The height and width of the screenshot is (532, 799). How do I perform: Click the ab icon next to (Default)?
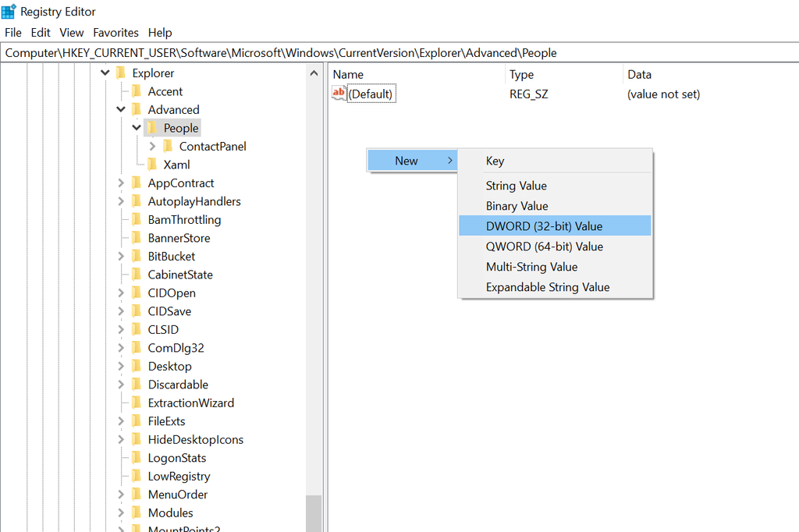click(x=339, y=93)
